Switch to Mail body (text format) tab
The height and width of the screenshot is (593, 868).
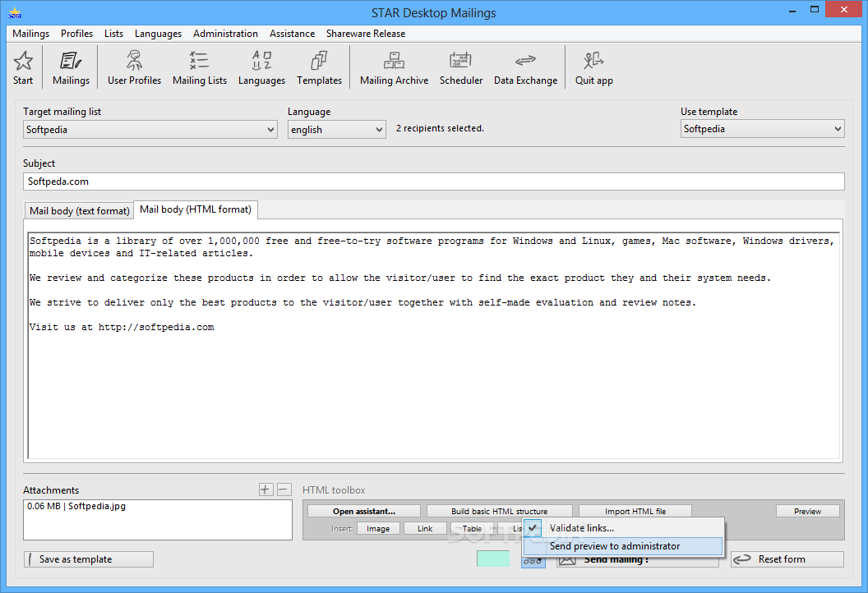pyautogui.click(x=79, y=211)
